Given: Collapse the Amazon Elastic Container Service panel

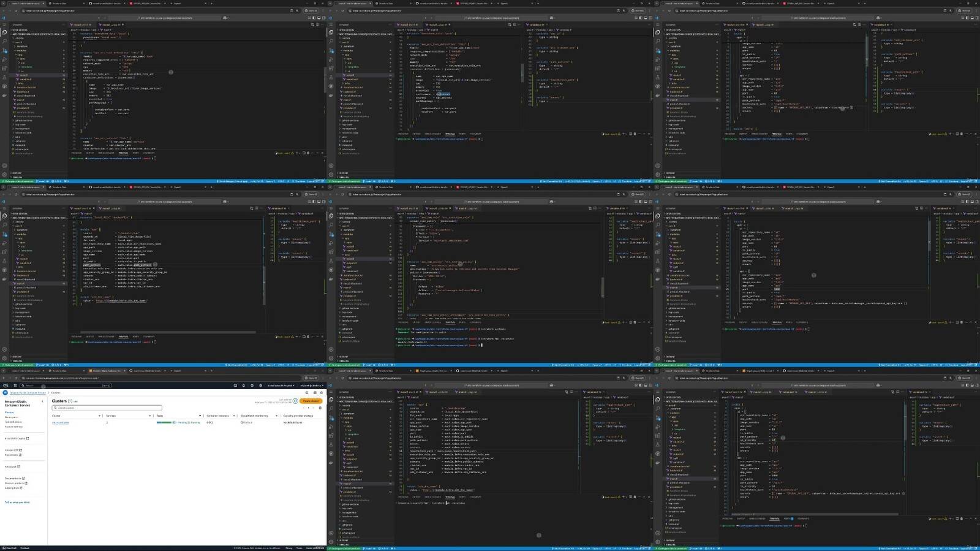Looking at the screenshot, I should click(42, 401).
